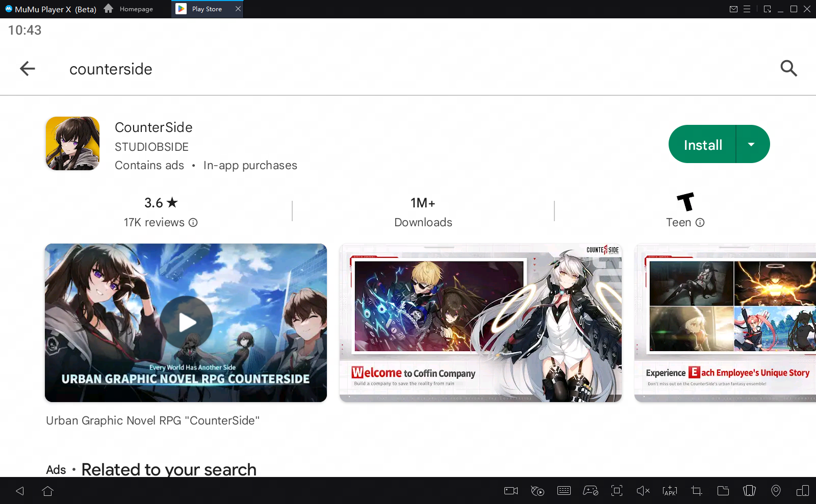This screenshot has height=504, width=816.
Task: Take a screenshot with the crop tool
Action: click(x=697, y=491)
